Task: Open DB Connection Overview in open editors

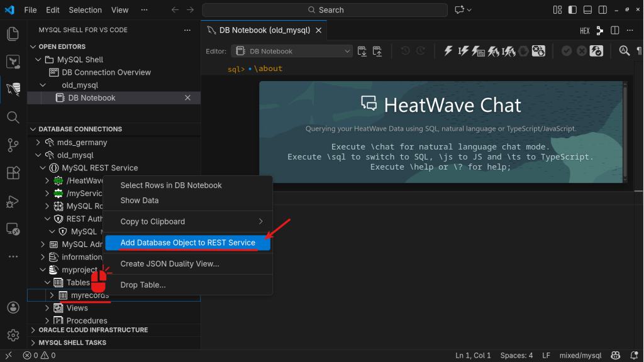Action: pyautogui.click(x=106, y=72)
